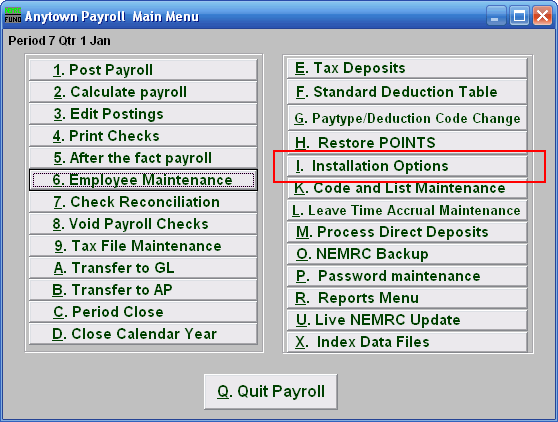The height and width of the screenshot is (422, 558).
Task: Open Tax Deposits
Action: 407,68
